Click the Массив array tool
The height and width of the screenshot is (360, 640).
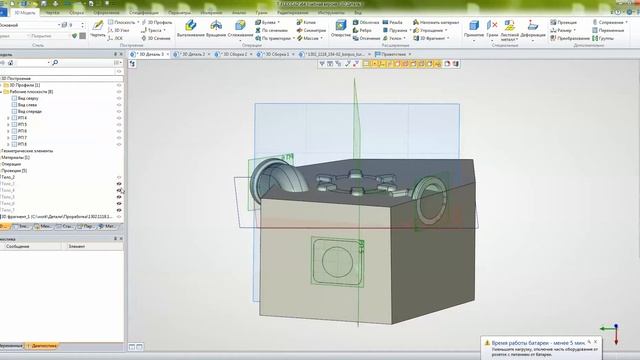[308, 38]
